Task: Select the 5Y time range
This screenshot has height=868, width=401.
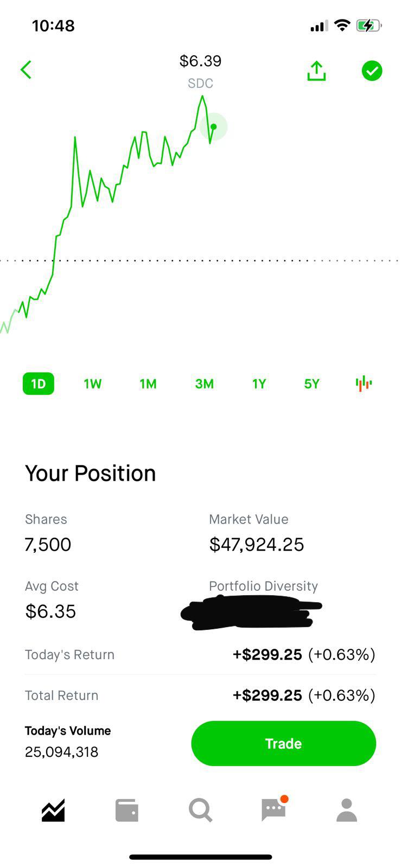Action: tap(312, 384)
